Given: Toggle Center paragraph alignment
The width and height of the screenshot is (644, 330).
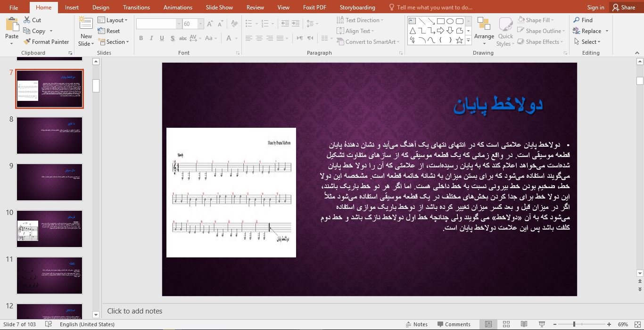Looking at the screenshot, I should pos(259,38).
